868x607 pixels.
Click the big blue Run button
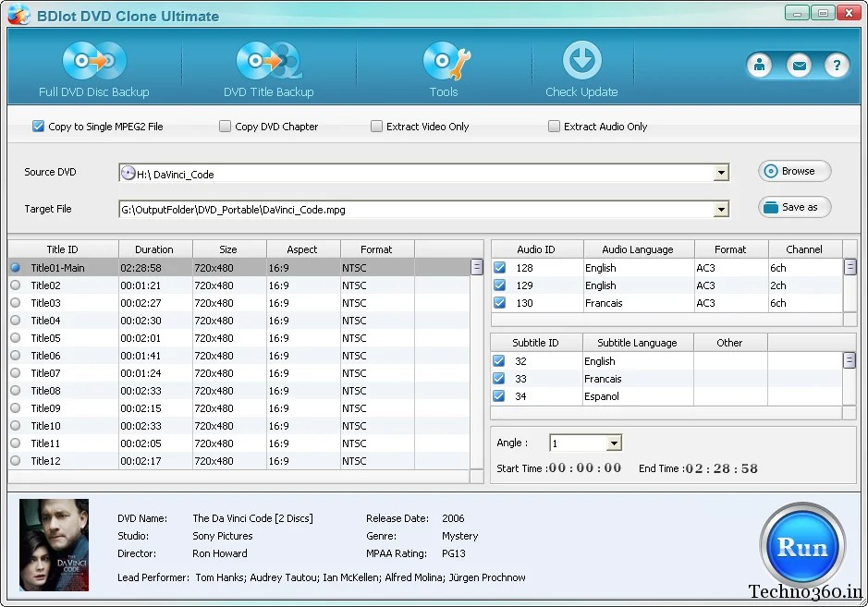pos(802,546)
